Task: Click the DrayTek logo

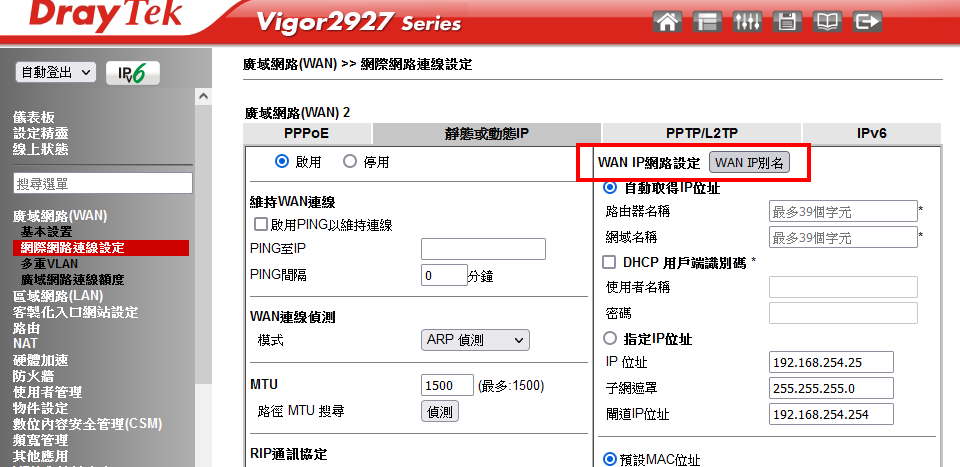Action: 105,15
